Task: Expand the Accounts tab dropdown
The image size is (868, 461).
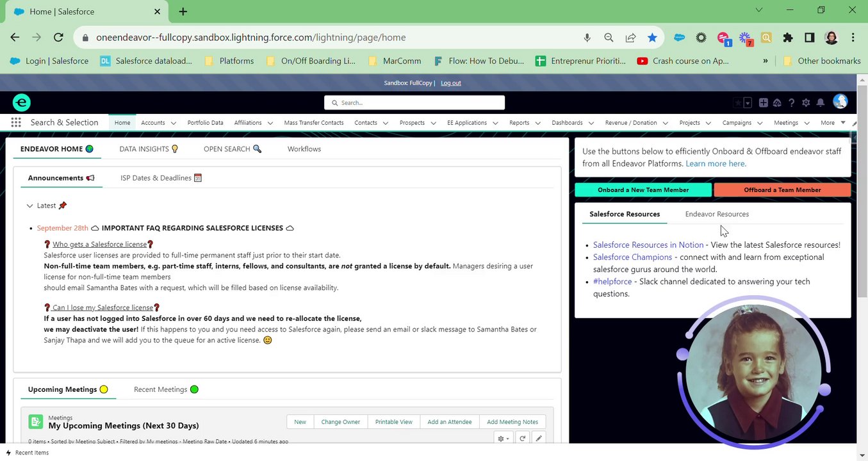Action: (x=173, y=123)
